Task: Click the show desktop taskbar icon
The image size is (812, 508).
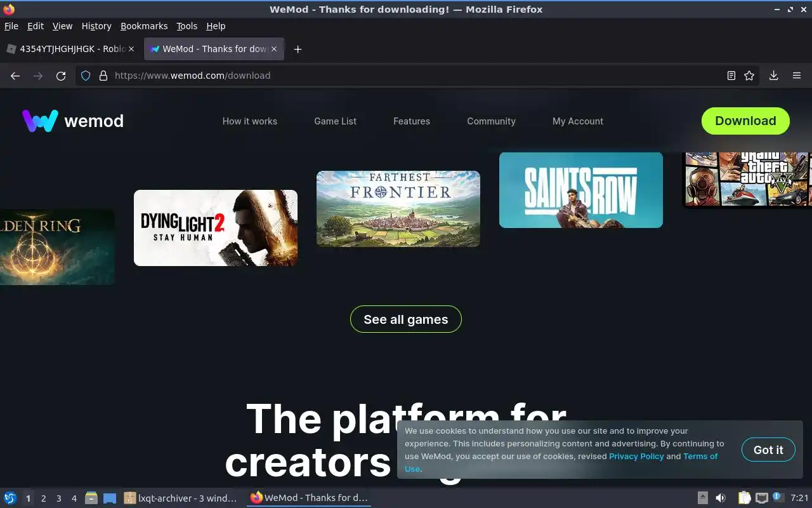Action: (x=110, y=498)
